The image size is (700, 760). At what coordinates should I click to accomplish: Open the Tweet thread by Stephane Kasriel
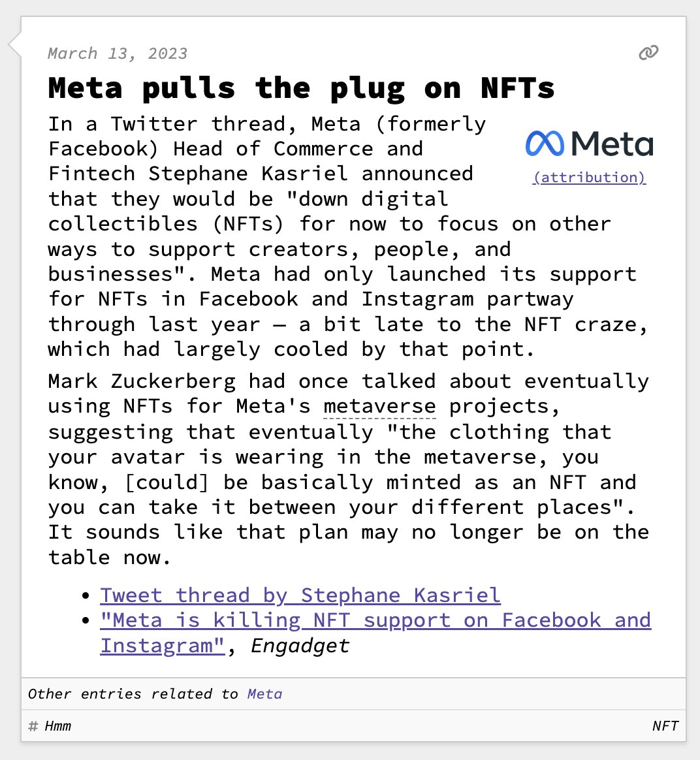tap(300, 595)
